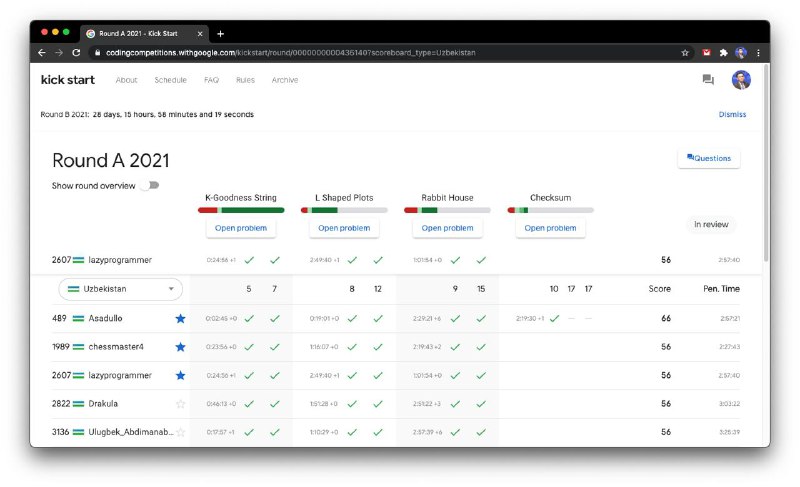Open problem K-Goodness String
The image size is (800, 487).
(x=241, y=228)
